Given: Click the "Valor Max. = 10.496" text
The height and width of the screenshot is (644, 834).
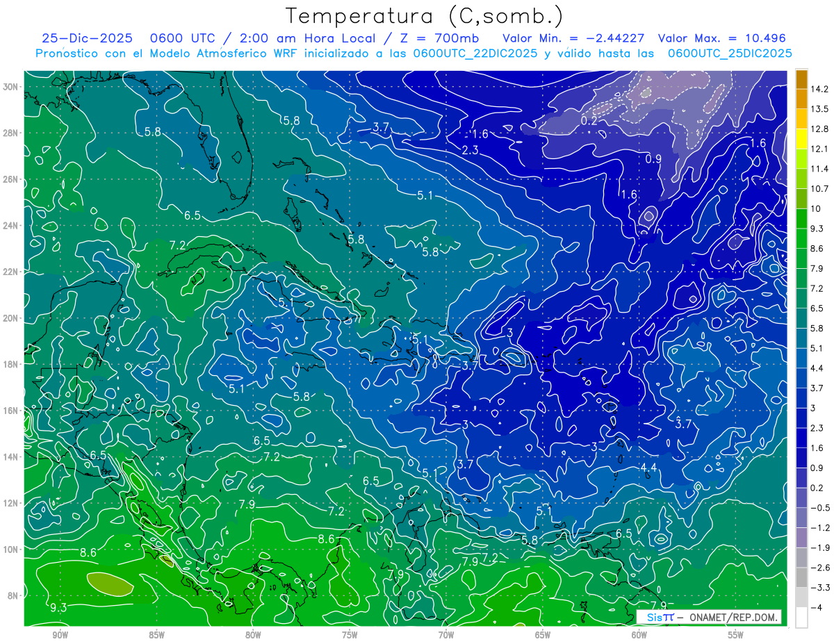Looking at the screenshot, I should click(x=721, y=38).
